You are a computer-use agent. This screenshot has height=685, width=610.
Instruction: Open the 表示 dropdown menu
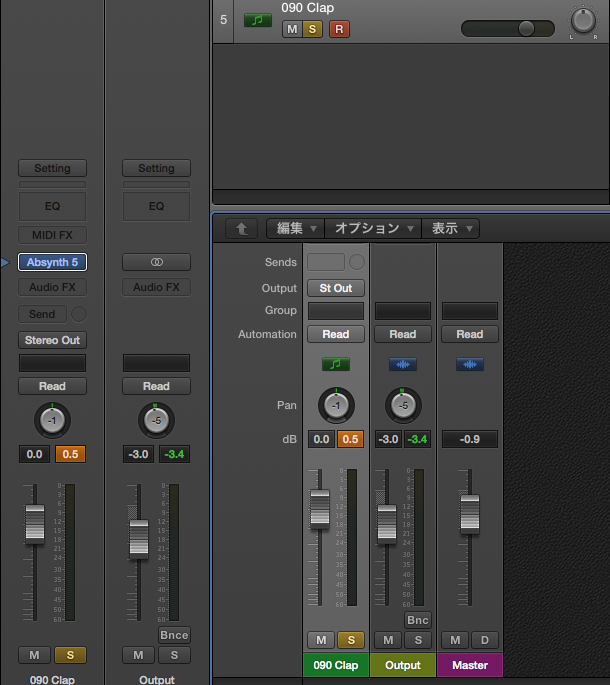pos(452,228)
